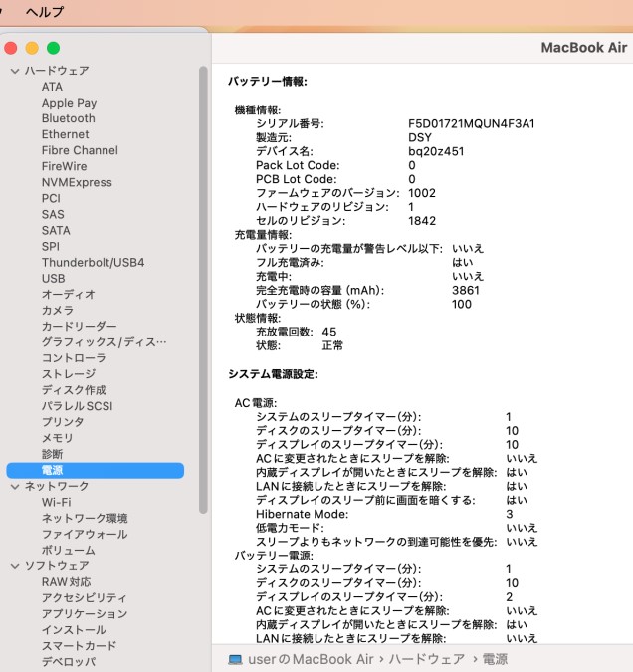Screen dimensions: 633x672
Task: Collapse the ネットワーク section chevron
Action: (x=15, y=487)
